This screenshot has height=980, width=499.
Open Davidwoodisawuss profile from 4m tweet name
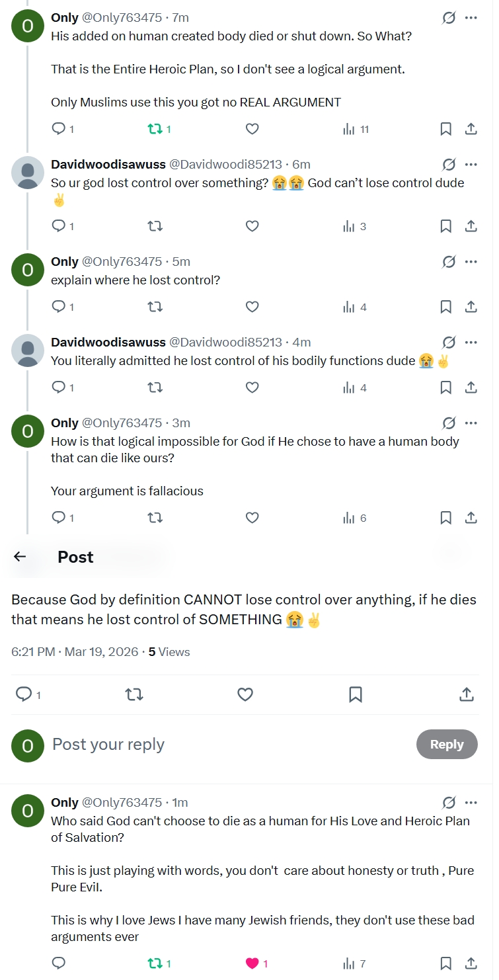pyautogui.click(x=108, y=342)
